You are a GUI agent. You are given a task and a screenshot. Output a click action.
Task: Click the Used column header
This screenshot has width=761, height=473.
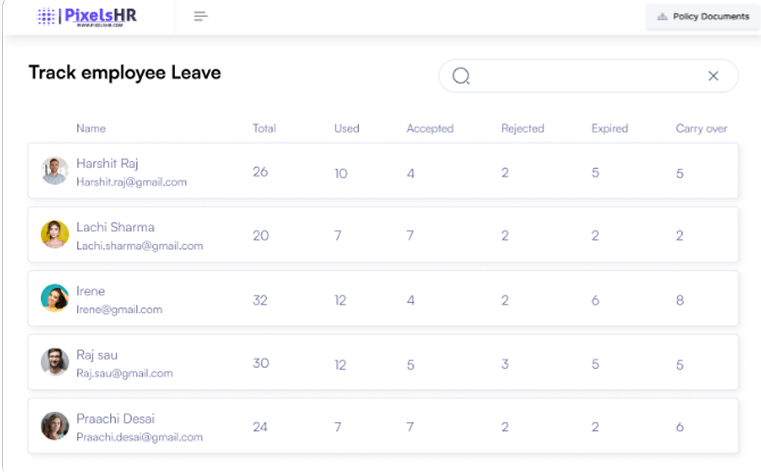(346, 129)
